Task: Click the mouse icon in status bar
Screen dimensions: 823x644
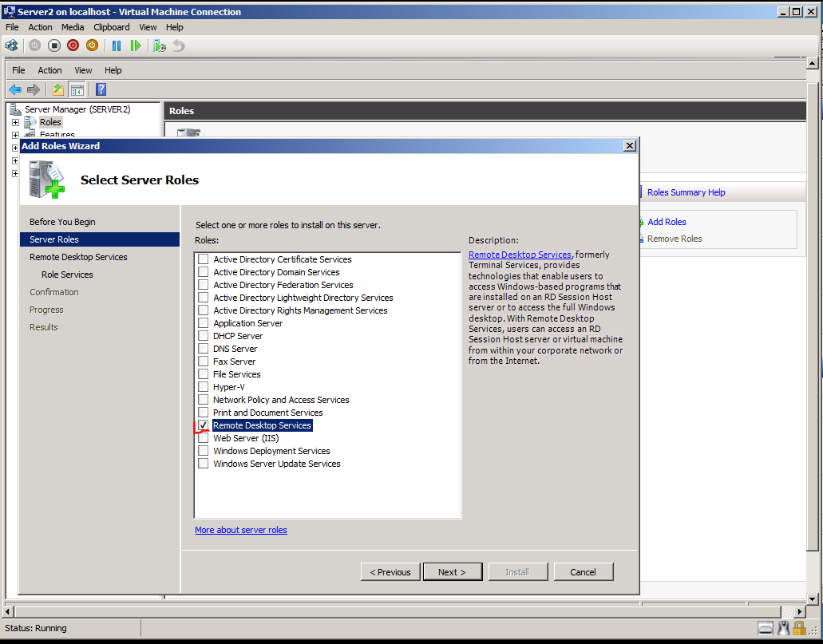Action: [x=784, y=628]
